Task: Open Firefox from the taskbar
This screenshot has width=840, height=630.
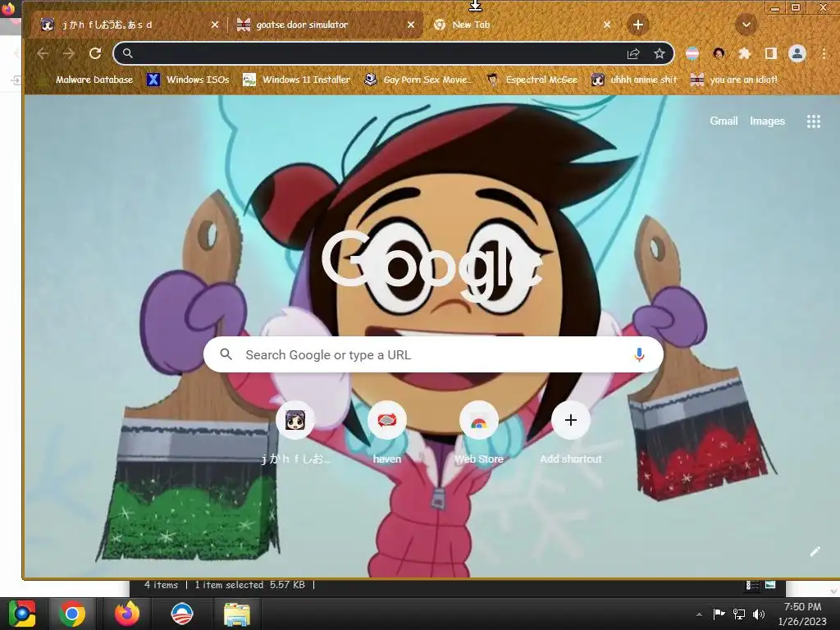Action: (127, 614)
